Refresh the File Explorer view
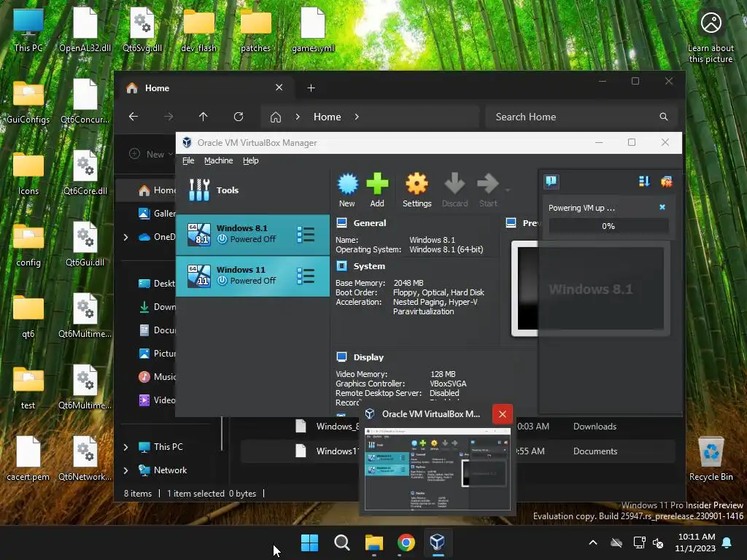The height and width of the screenshot is (560, 747). 239,117
